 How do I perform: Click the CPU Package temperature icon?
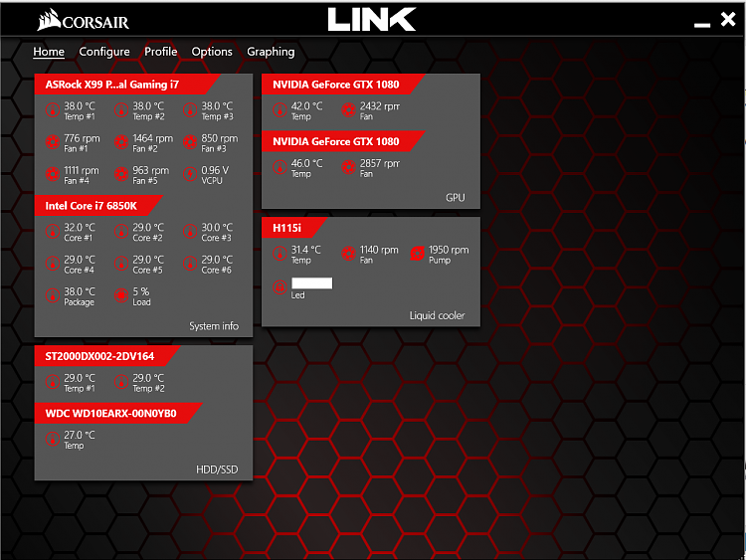coord(53,295)
